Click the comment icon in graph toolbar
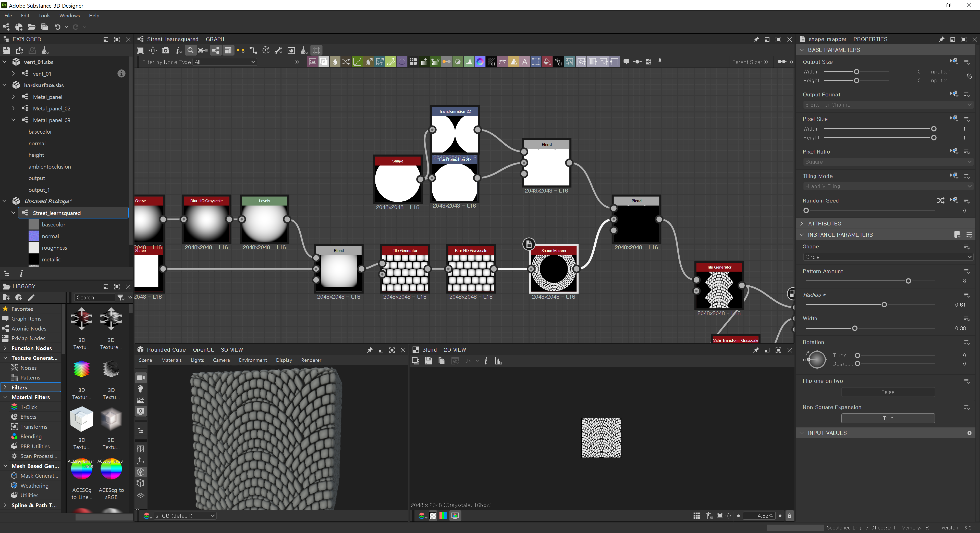 (626, 62)
